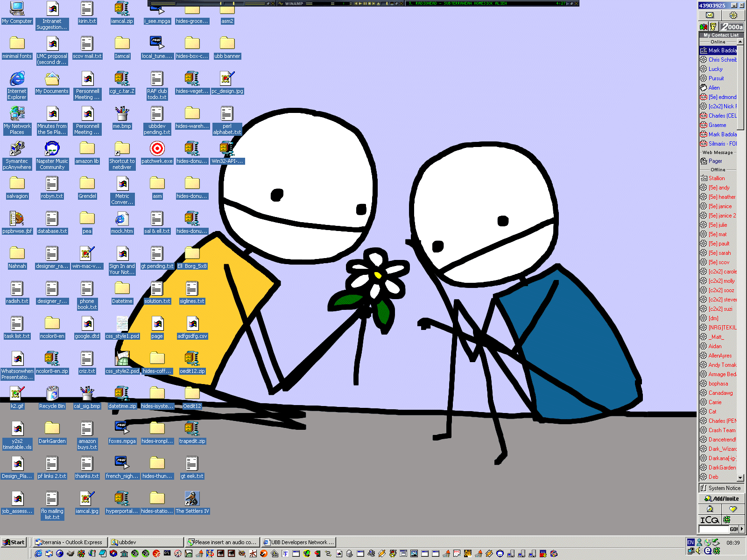This screenshot has width=747, height=560.
Task: Switch to ubbdev taskbar window
Action: pyautogui.click(x=146, y=542)
